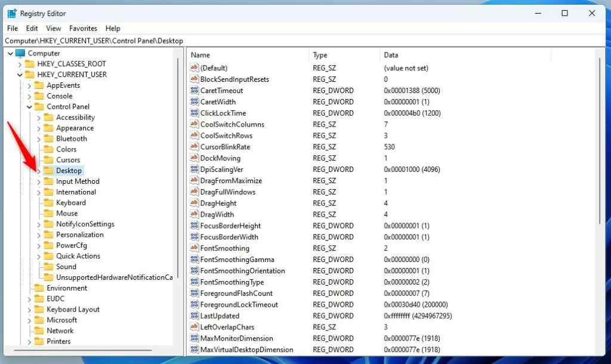Expand the HKEY_CLASSES_ROOT key
The image size is (611, 364).
click(20, 64)
